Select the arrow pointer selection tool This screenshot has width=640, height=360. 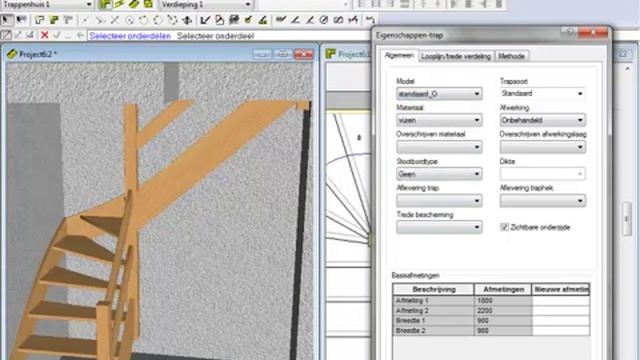(x=7, y=20)
